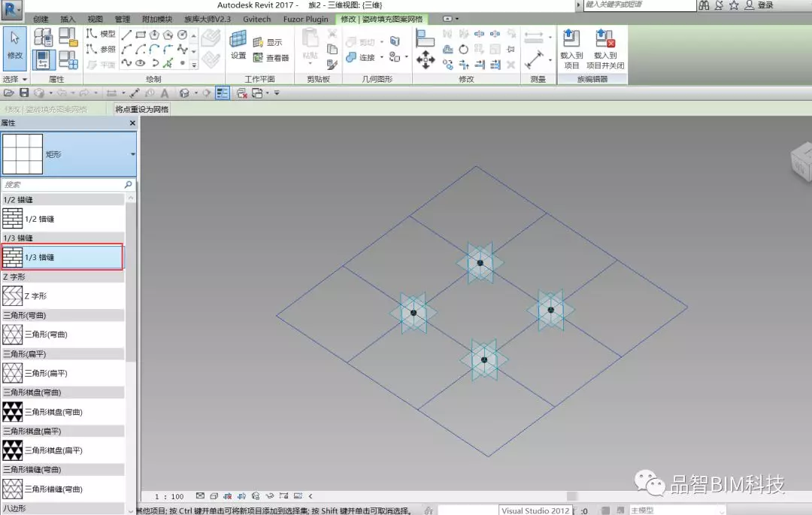
Task: Click the keyword search input field
Action: 639,5
